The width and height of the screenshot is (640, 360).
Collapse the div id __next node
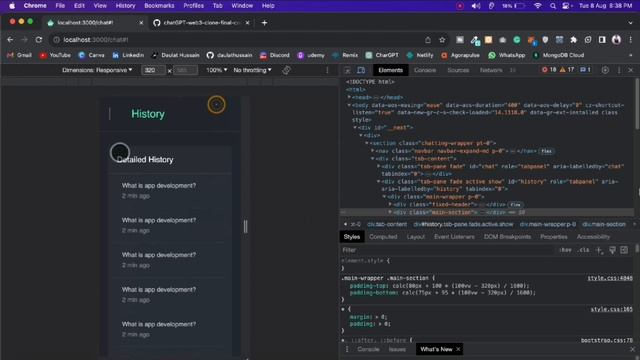pos(355,127)
